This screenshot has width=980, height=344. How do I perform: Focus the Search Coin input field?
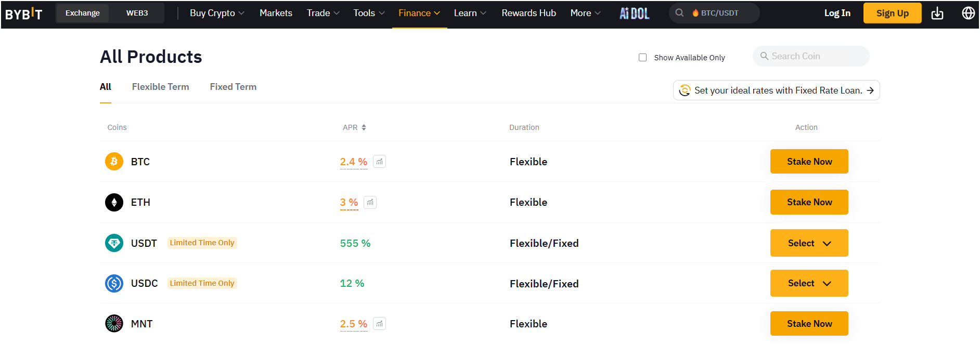point(811,56)
